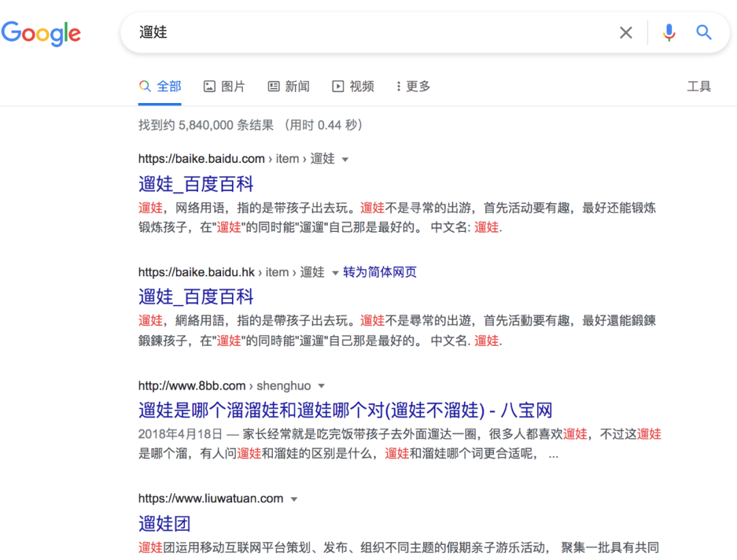The image size is (737, 560).
Task: Expand dropdown arrow beside baike.baidu.com URL
Action: pos(345,160)
